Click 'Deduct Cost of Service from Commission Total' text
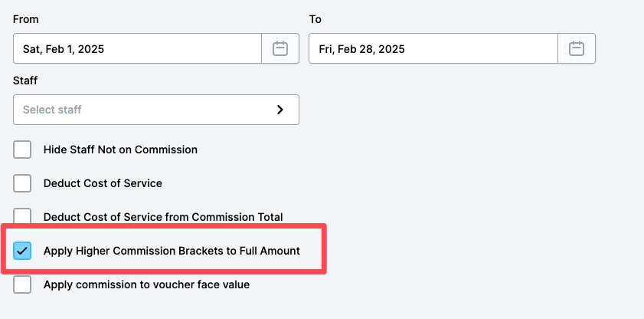Screen dimensions: 644x319 click(x=163, y=217)
